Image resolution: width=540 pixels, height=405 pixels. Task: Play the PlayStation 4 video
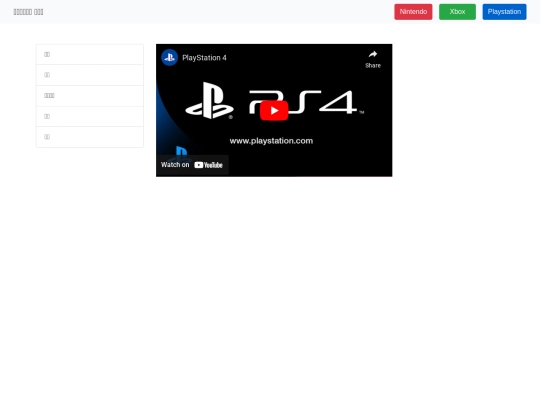point(274,111)
